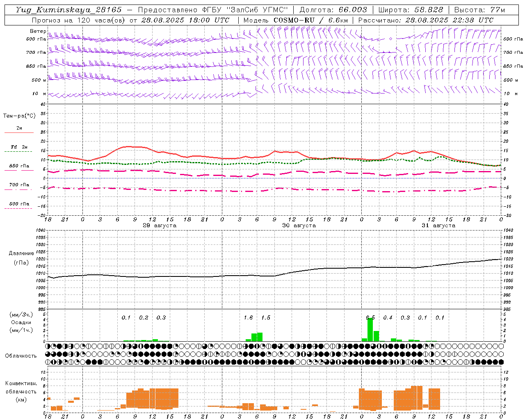Select the Давление section label
Viewport: 525px width, 420px height.
(x=21, y=253)
